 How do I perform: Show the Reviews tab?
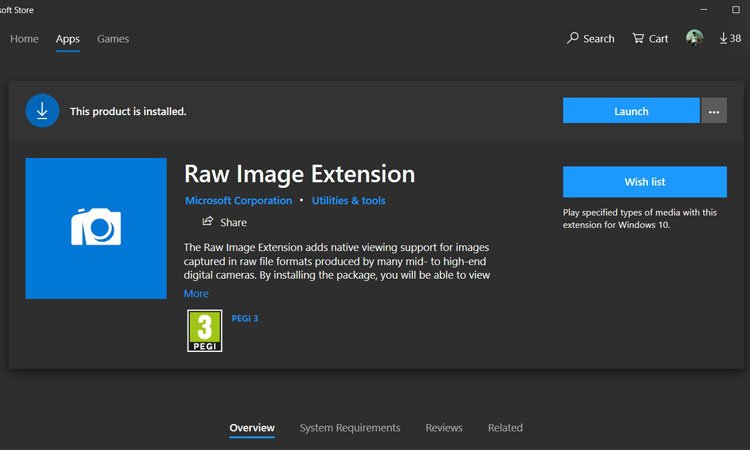tap(444, 428)
